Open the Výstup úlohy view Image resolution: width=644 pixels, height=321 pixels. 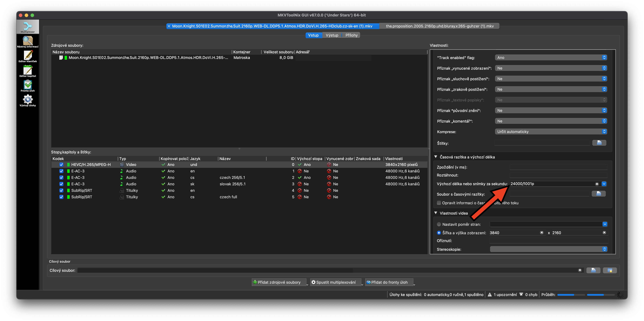coord(27,101)
